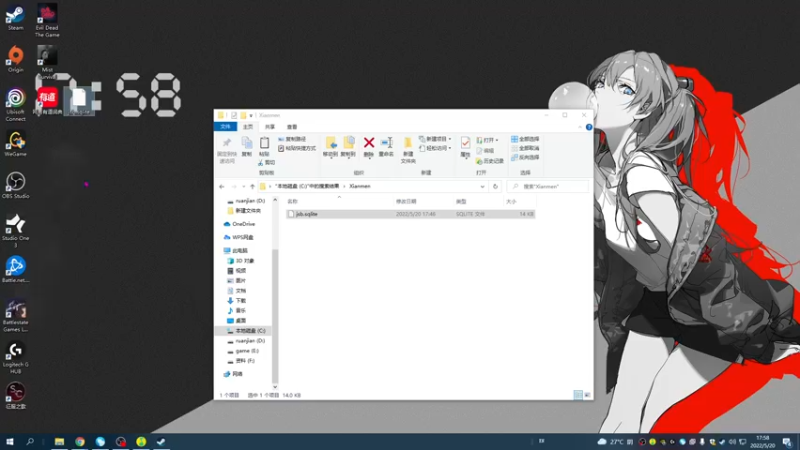Click the OBS Studio desktop icon
Image resolution: width=800 pixels, height=450 pixels.
[15, 185]
